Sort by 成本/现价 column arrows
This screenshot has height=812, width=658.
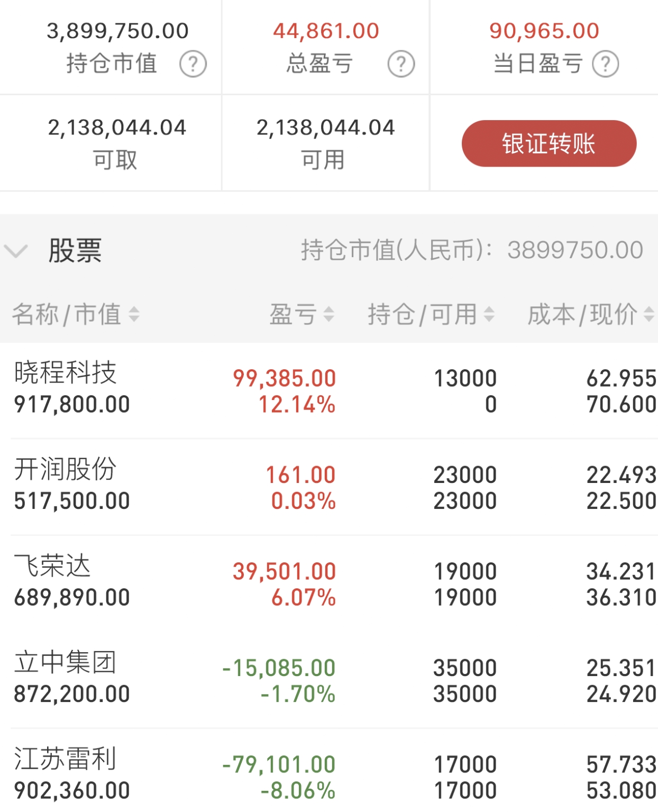[x=650, y=314]
